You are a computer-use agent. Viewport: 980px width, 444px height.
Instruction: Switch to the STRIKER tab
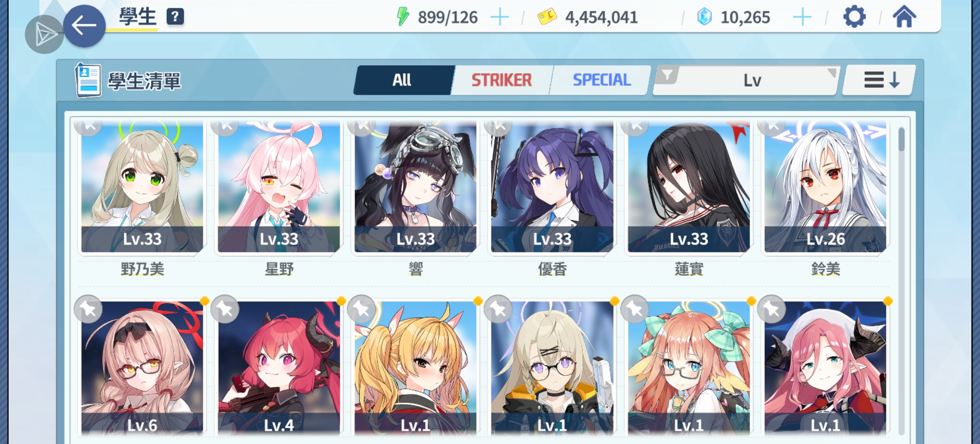[x=501, y=80]
